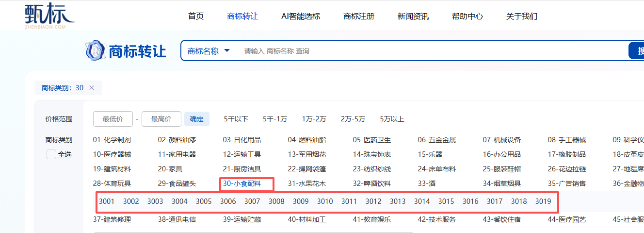Open the 帮助中心 page
This screenshot has width=644, height=233.
point(467,16)
